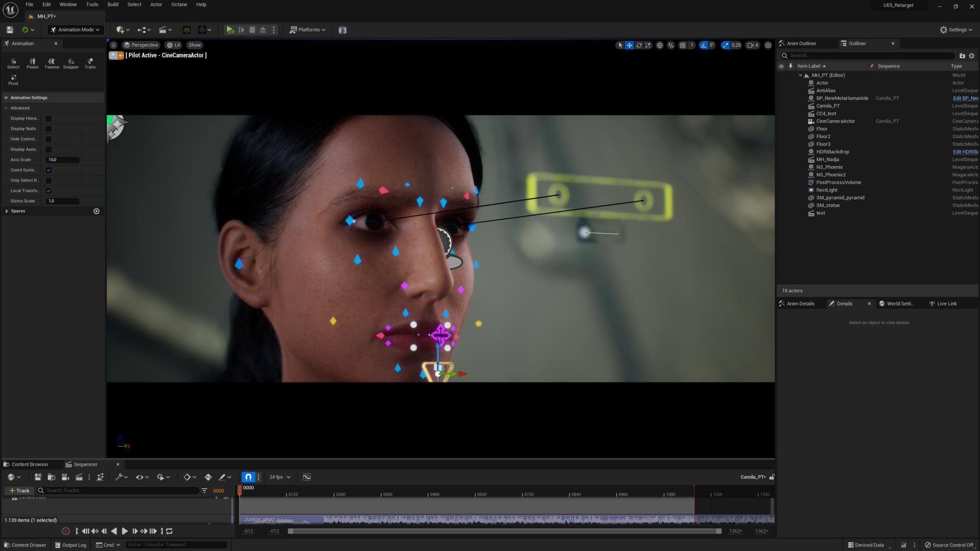Open the Trails tool

tap(90, 63)
